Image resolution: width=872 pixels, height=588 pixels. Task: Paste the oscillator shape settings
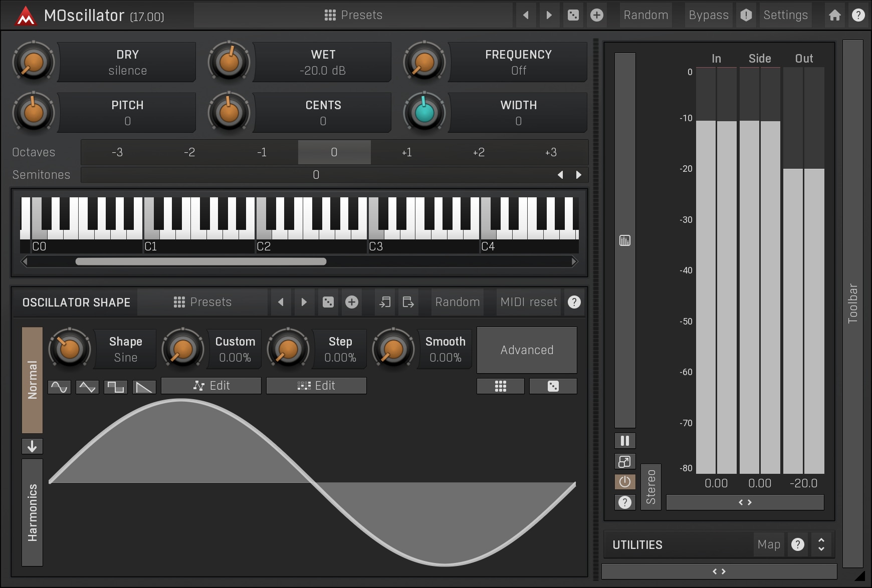pyautogui.click(x=408, y=302)
